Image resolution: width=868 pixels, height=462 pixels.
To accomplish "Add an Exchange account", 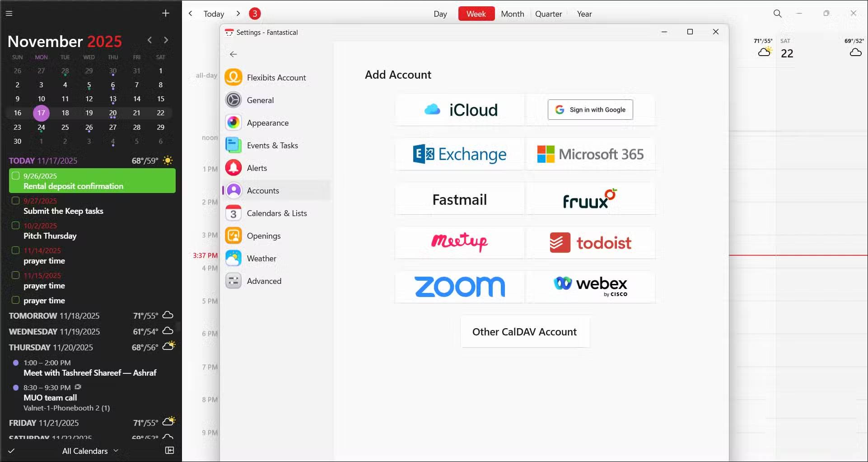I will [460, 154].
